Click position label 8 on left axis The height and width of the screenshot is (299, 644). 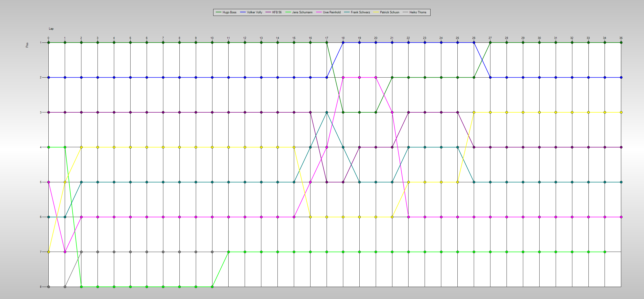40,287
